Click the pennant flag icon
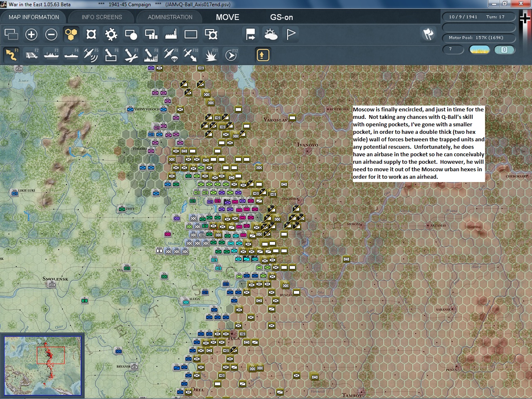Viewport: 532px width, 399px height. click(291, 34)
